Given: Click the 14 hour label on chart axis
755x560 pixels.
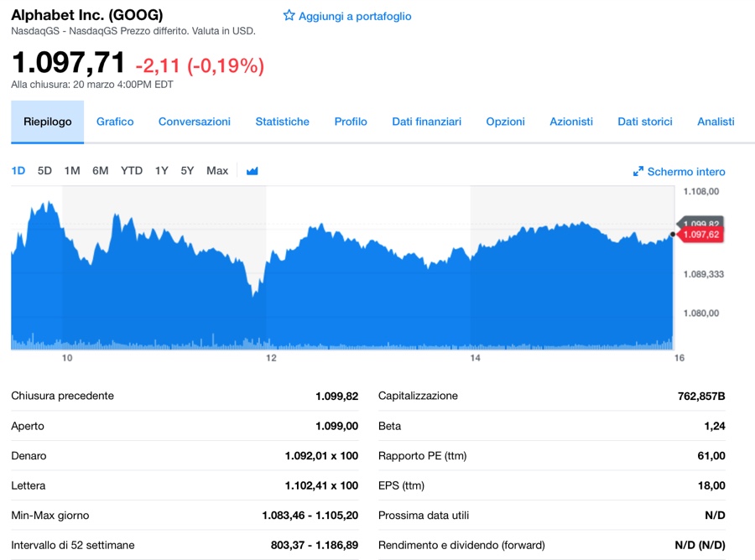Looking at the screenshot, I should click(x=476, y=358).
